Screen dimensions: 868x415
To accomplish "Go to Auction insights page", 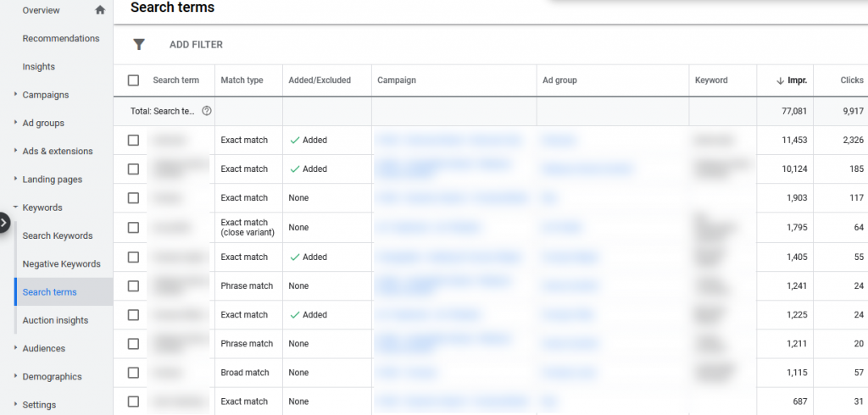I will pyautogui.click(x=55, y=320).
